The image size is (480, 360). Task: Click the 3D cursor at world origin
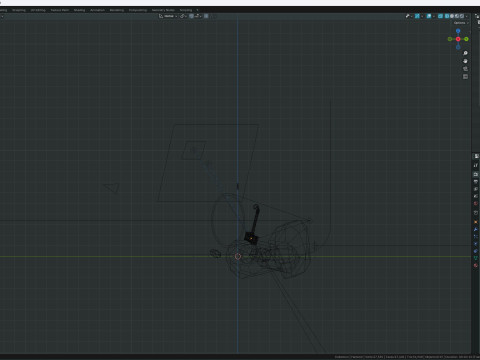[238, 256]
